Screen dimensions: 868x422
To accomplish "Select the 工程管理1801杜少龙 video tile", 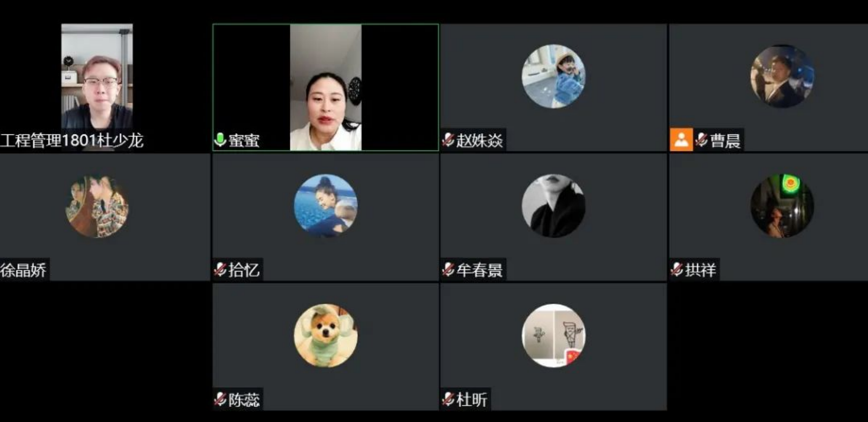I will pos(97,87).
